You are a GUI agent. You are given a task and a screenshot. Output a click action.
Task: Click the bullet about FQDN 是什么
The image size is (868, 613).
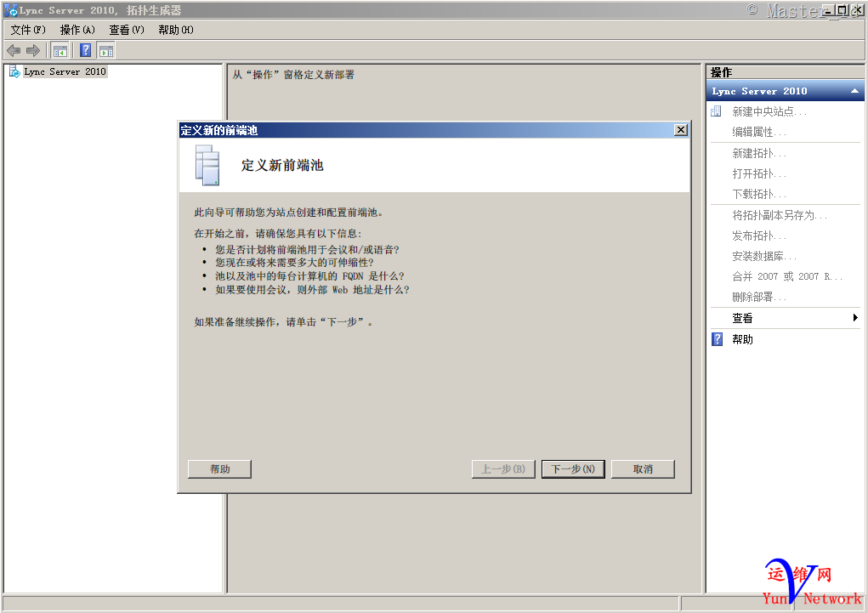310,275
